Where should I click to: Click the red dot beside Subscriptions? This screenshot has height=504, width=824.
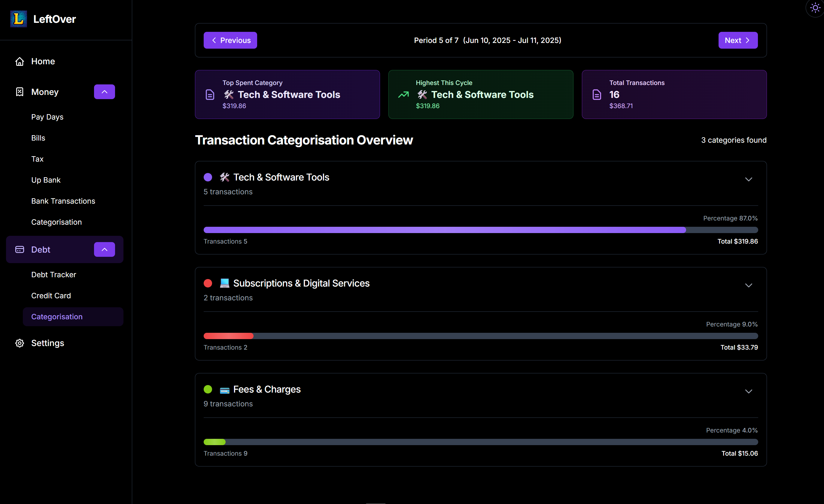(208, 283)
